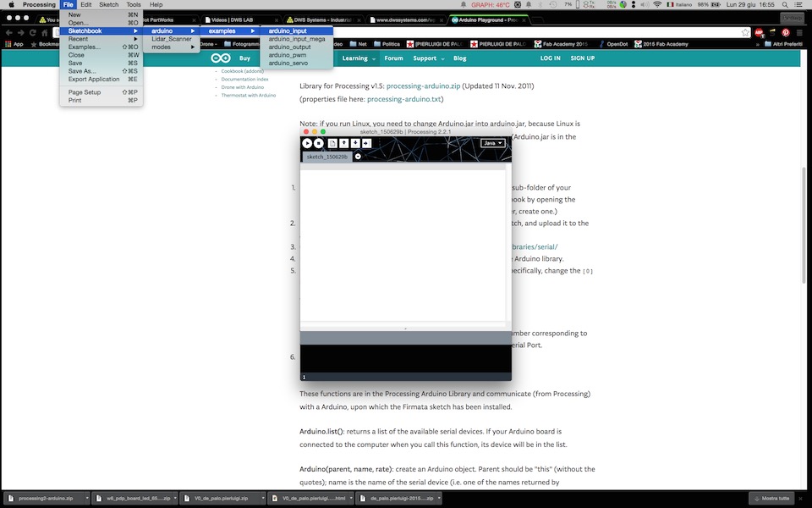Screen dimensions: 812x508
Task: Open the Sketch menu in menu bar
Action: click(109, 4)
